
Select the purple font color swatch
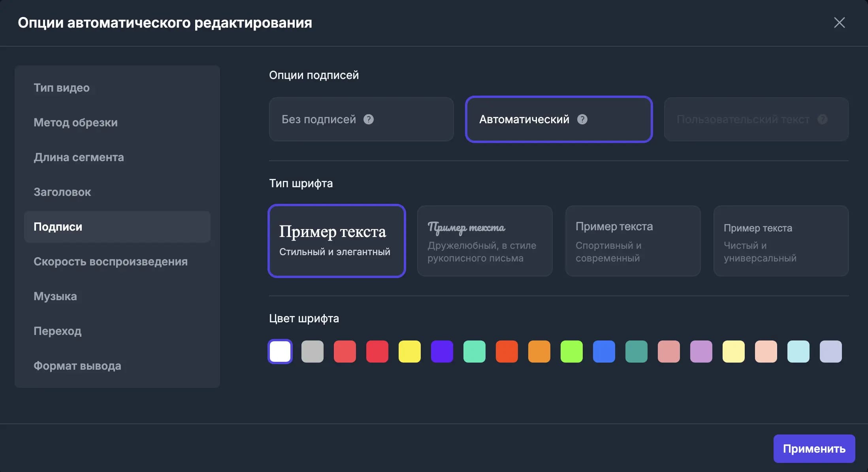pos(442,352)
